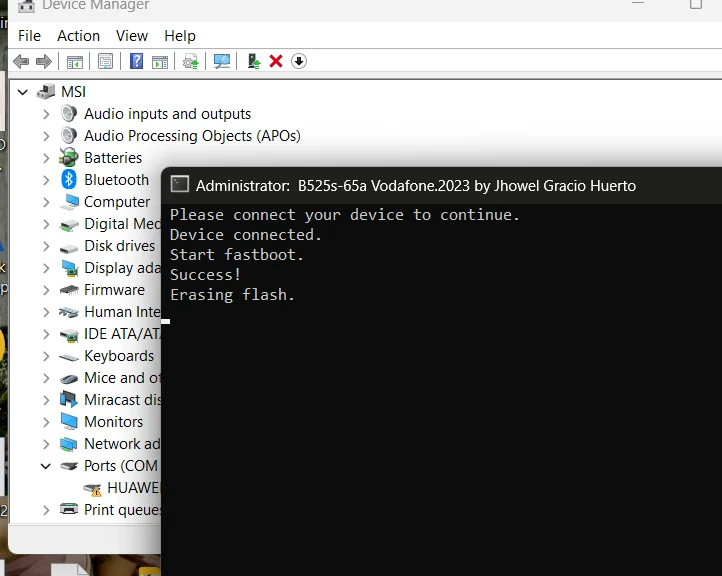Screen dimensions: 722x576
Task: Click the Audio inputs and outputs speaker icon
Action: 69,113
